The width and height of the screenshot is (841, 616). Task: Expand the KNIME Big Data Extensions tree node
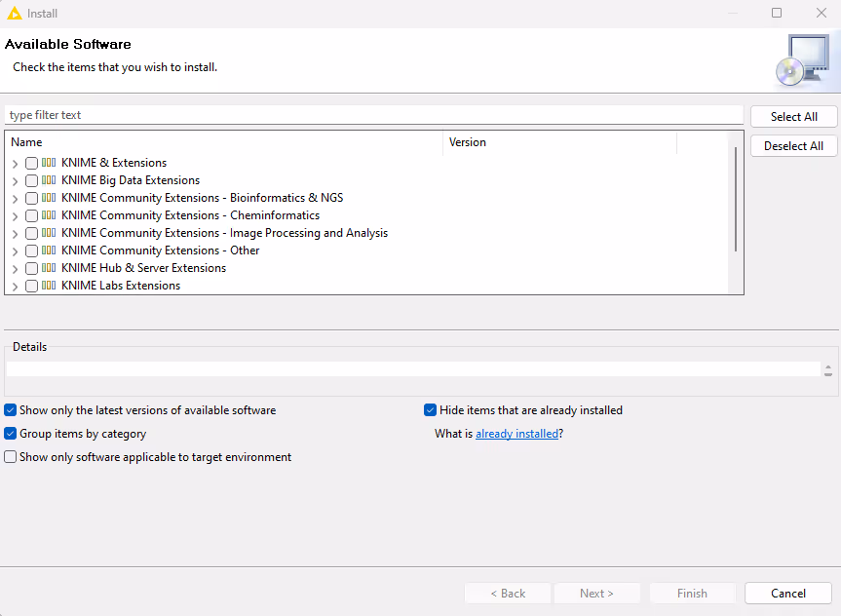15,181
